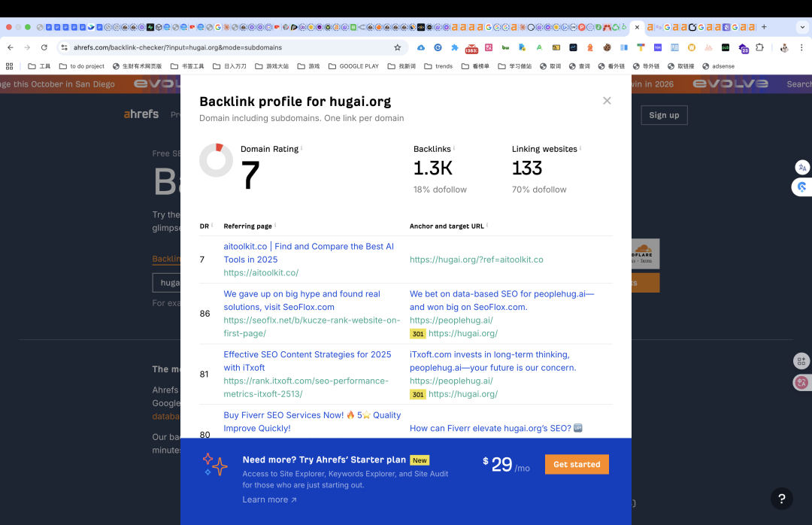812x525 pixels.
Task: Click the Learn more link
Action: (269, 499)
